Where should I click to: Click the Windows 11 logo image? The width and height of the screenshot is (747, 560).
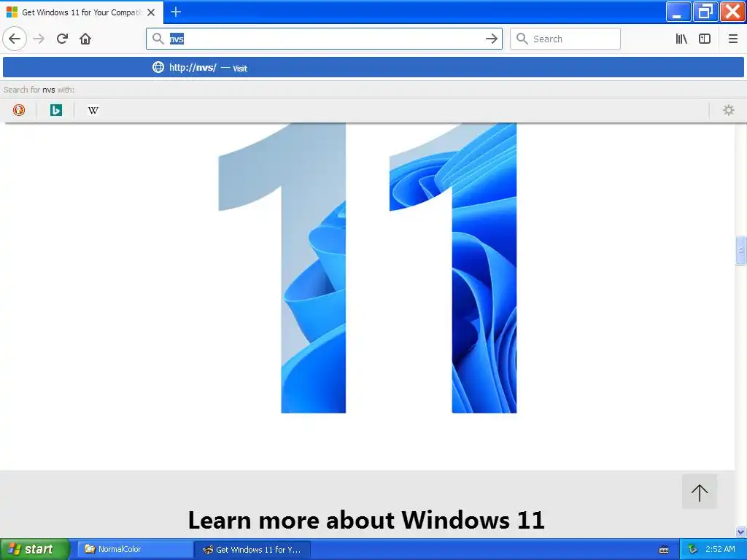(x=368, y=268)
